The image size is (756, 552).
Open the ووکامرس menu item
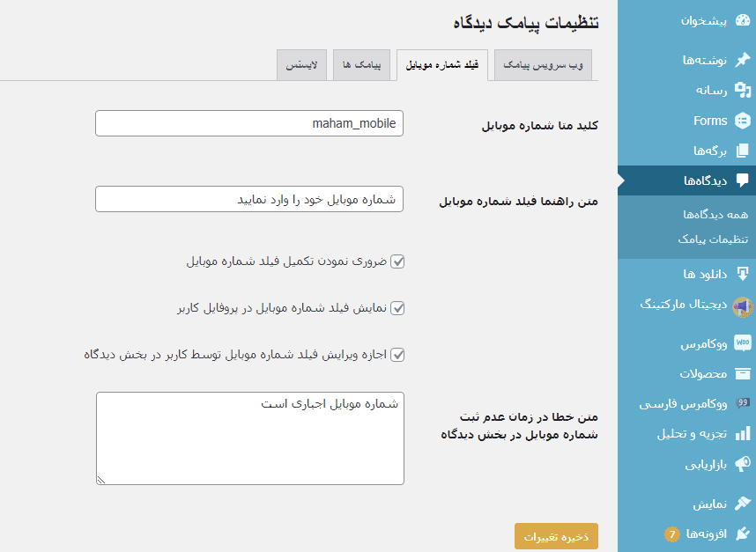coord(686,343)
